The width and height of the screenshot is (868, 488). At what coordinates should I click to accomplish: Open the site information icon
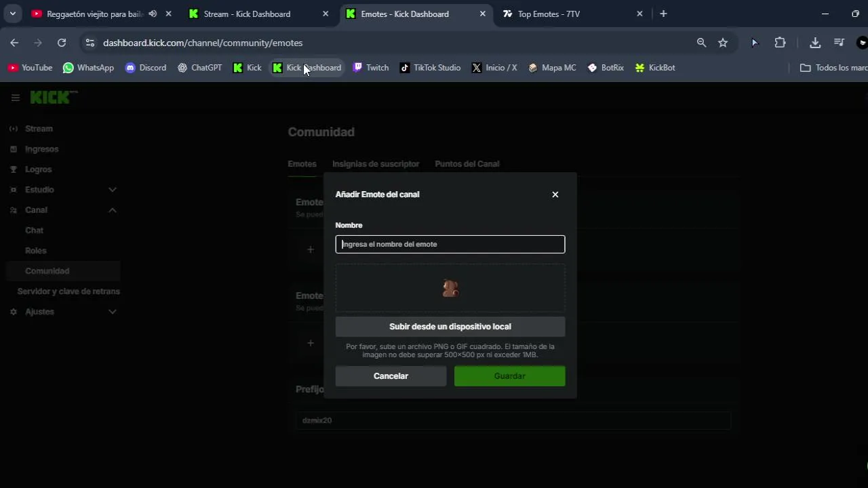click(x=90, y=43)
